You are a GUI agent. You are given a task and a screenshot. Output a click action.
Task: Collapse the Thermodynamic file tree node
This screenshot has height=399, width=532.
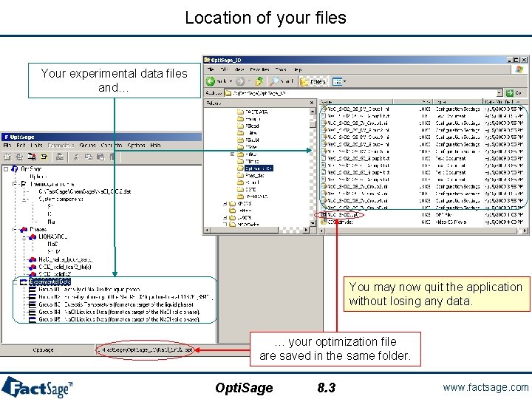[x=15, y=184]
